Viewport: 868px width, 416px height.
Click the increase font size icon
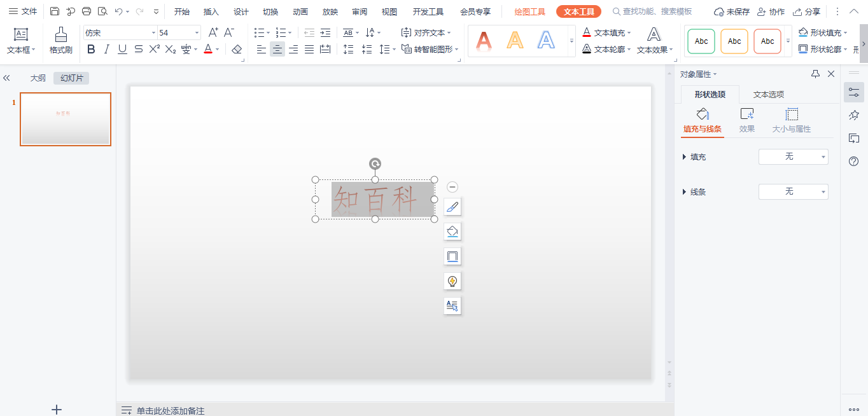213,32
